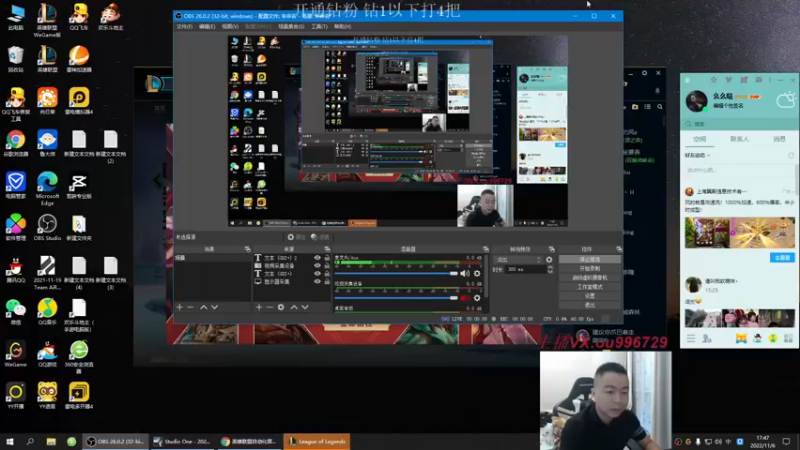Viewport: 800px width, 450px height.
Task: Click the 工作室模式 button
Action: [x=590, y=287]
